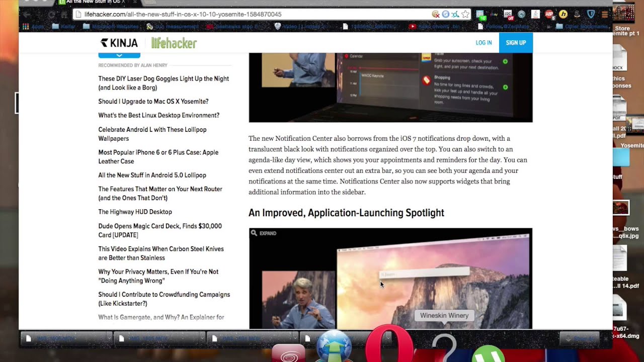
Task: Open the uTorrent icon in the dock
Action: (488, 354)
